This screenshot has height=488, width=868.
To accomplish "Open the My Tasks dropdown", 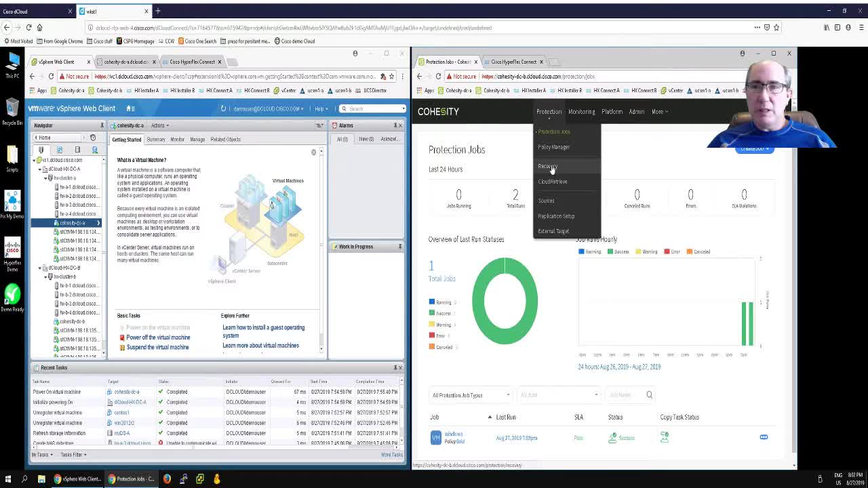I will (x=41, y=455).
